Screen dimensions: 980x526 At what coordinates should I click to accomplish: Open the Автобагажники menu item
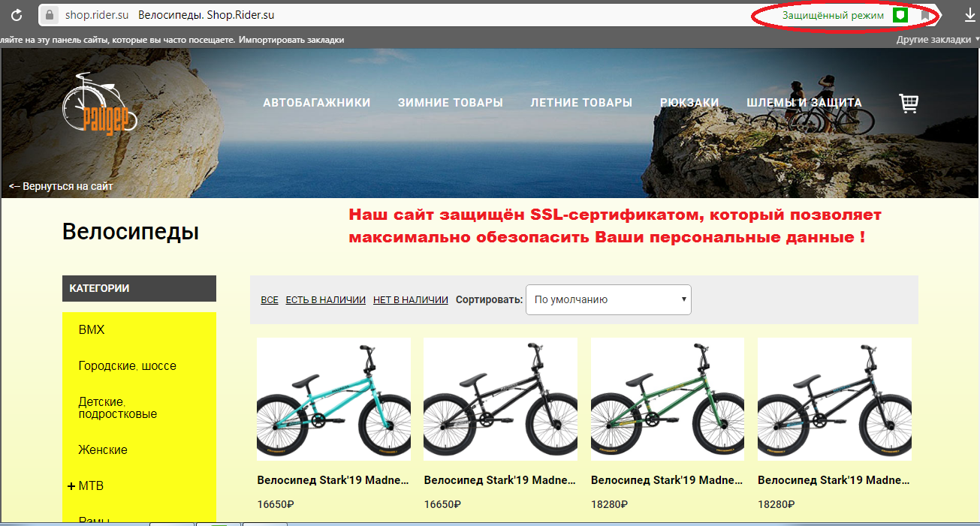(316, 103)
